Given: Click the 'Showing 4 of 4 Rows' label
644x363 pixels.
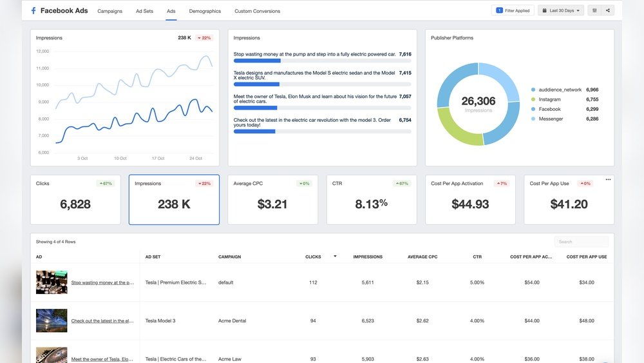Looking at the screenshot, I should click(x=55, y=242).
